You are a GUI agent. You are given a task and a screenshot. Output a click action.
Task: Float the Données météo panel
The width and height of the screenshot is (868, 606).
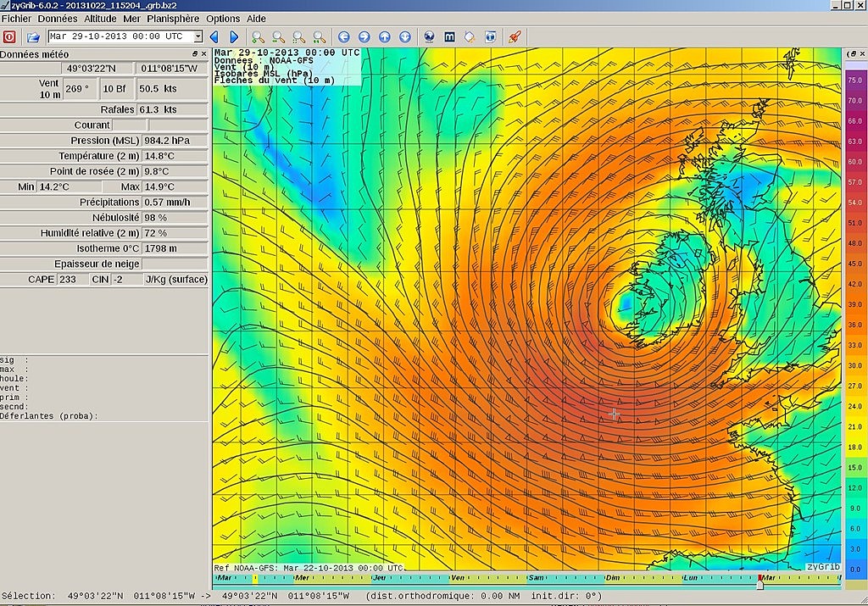pyautogui.click(x=195, y=53)
